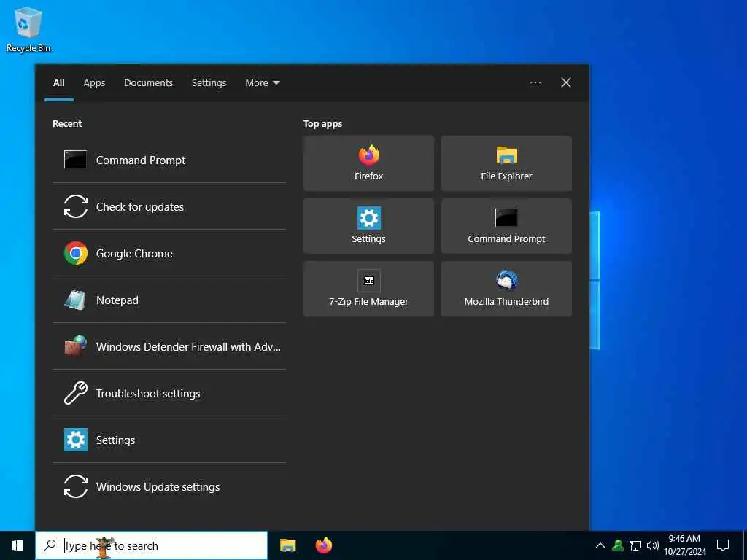Click the taskbar clock showing 9:46 AM

pyautogui.click(x=684, y=545)
